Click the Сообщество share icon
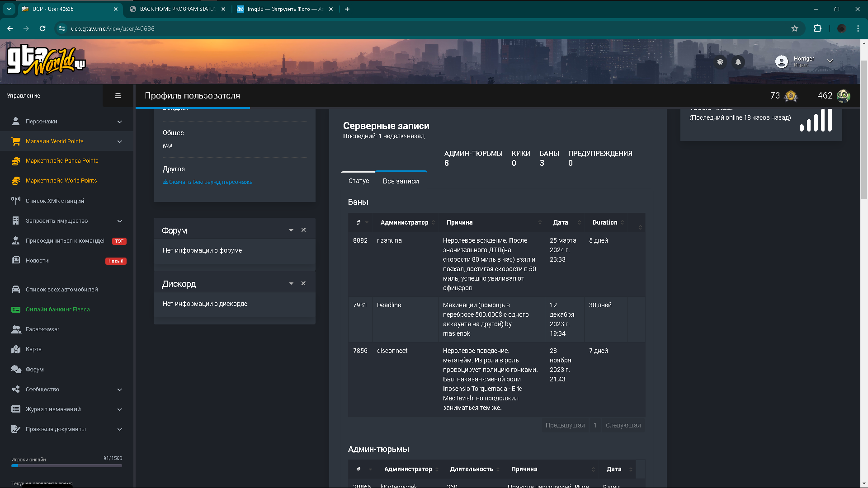The height and width of the screenshot is (488, 868). pyautogui.click(x=16, y=389)
